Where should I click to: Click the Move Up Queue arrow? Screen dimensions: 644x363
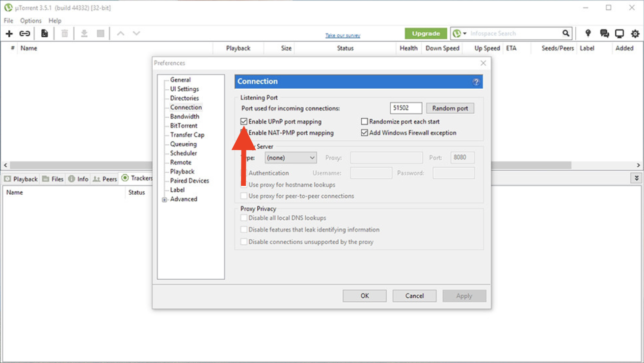click(120, 33)
